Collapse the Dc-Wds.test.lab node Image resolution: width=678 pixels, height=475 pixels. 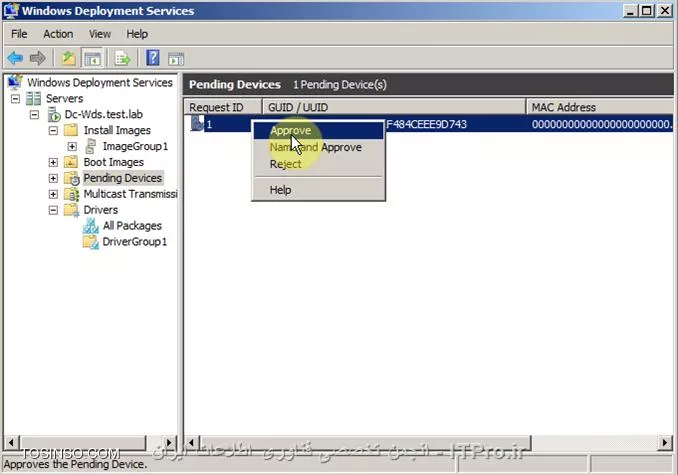click(x=35, y=115)
